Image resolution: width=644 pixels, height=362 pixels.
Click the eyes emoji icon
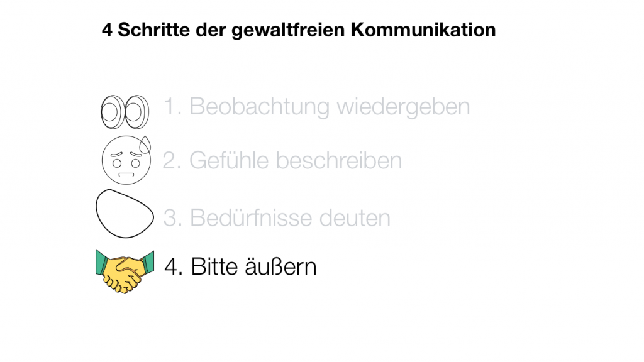(x=125, y=111)
